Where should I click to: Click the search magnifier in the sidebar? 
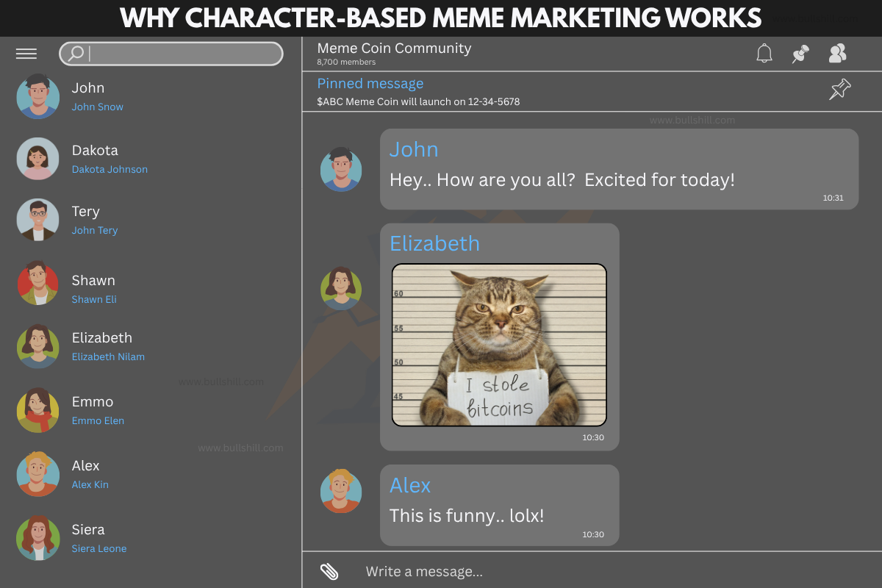(x=74, y=53)
